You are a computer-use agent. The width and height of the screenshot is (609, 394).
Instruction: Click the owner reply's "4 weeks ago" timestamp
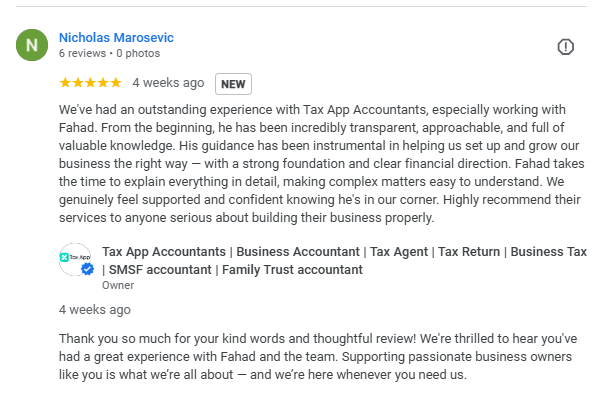pos(95,310)
